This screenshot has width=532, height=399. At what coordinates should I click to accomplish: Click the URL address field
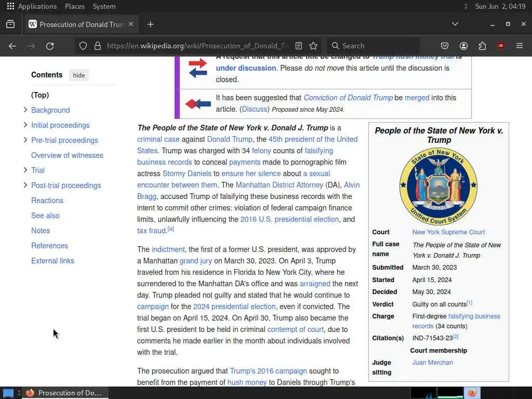coord(197,46)
